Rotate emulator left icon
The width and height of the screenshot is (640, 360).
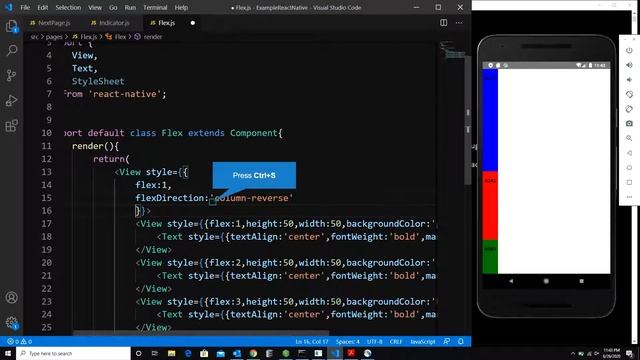pos(629,94)
